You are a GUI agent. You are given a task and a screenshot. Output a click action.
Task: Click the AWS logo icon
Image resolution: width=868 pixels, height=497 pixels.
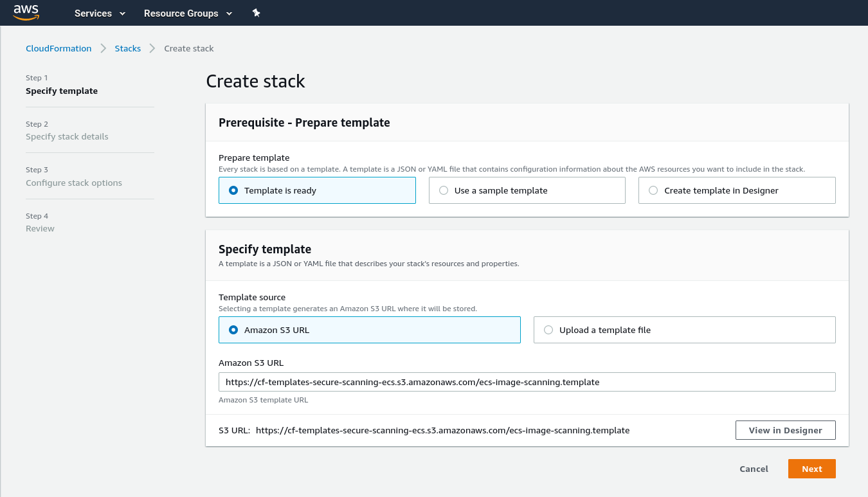[26, 12]
